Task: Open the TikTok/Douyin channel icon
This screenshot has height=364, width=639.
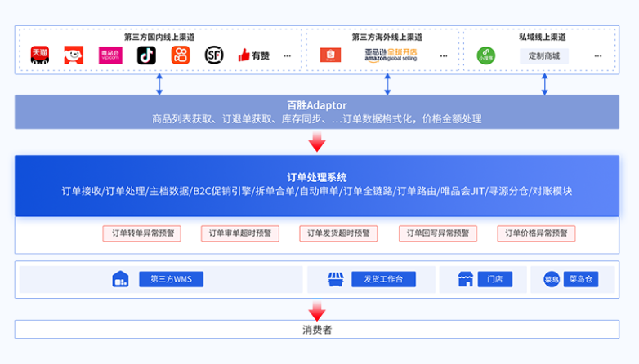Action: tap(146, 55)
